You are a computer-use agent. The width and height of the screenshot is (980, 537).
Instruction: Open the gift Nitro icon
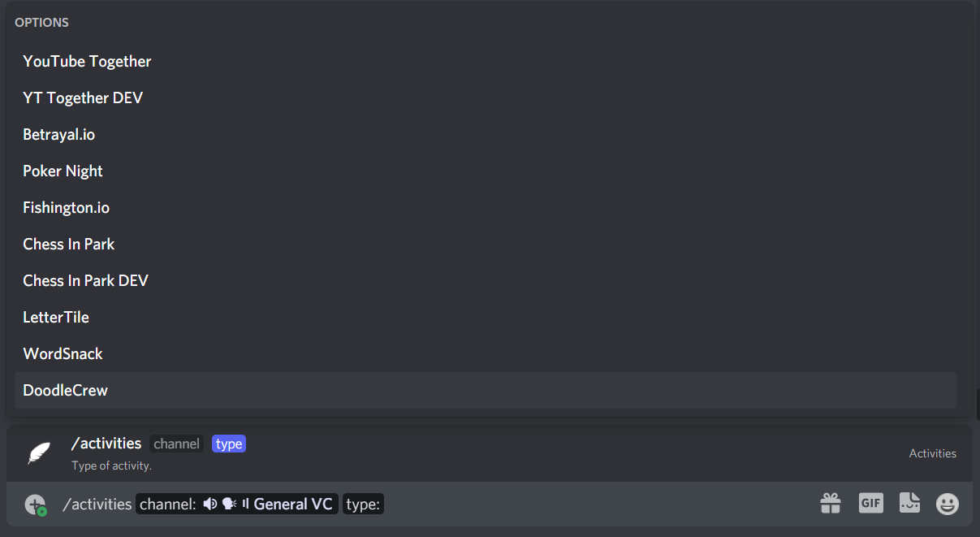coord(831,504)
